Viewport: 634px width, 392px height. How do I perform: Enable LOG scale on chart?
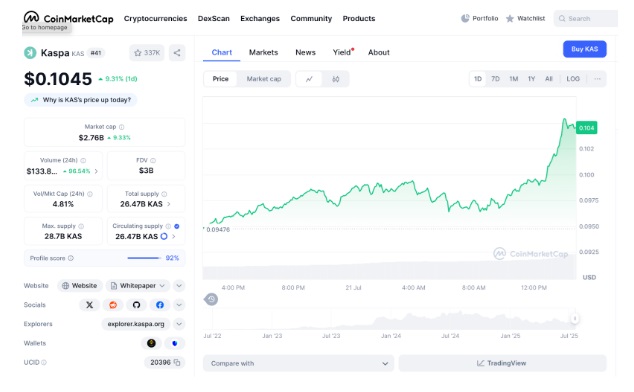point(573,79)
